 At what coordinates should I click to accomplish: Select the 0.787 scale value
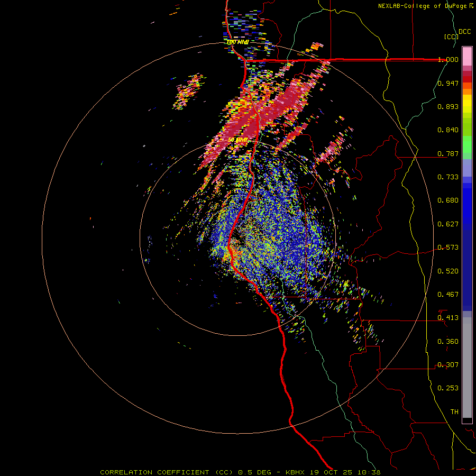[448, 153]
